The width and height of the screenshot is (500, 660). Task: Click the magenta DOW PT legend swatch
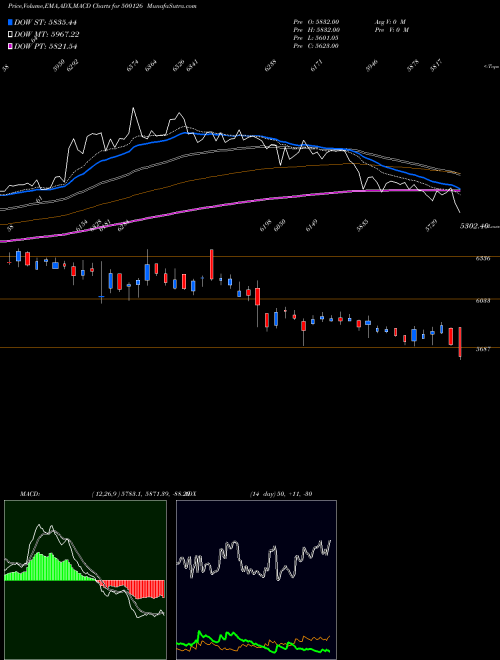pyautogui.click(x=10, y=46)
